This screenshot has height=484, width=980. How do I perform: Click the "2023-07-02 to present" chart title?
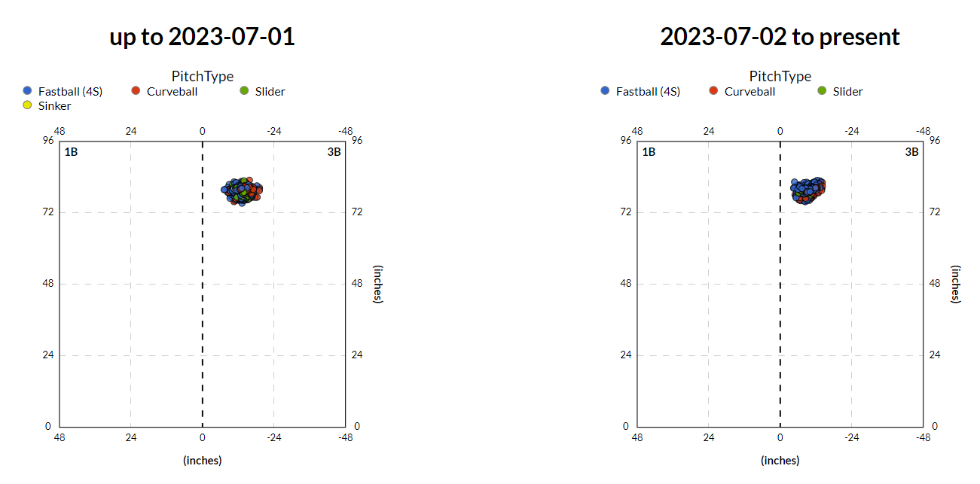tap(780, 37)
